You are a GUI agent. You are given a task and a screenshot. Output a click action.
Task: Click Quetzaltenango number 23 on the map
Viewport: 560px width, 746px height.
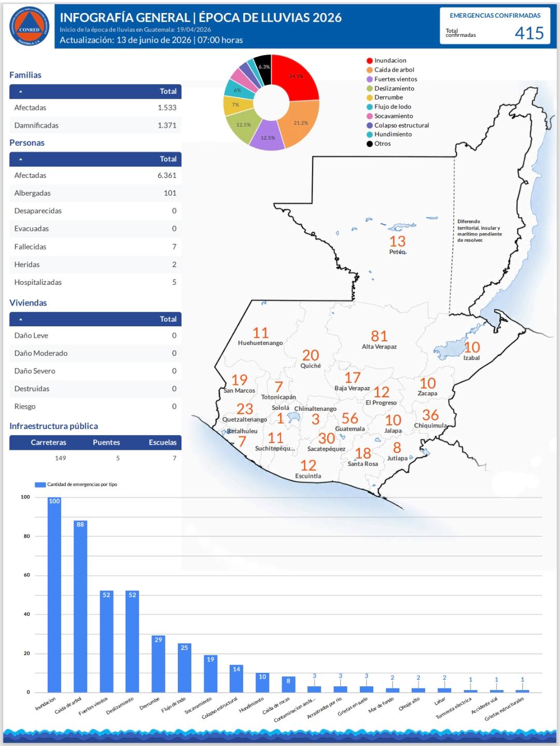click(x=245, y=409)
